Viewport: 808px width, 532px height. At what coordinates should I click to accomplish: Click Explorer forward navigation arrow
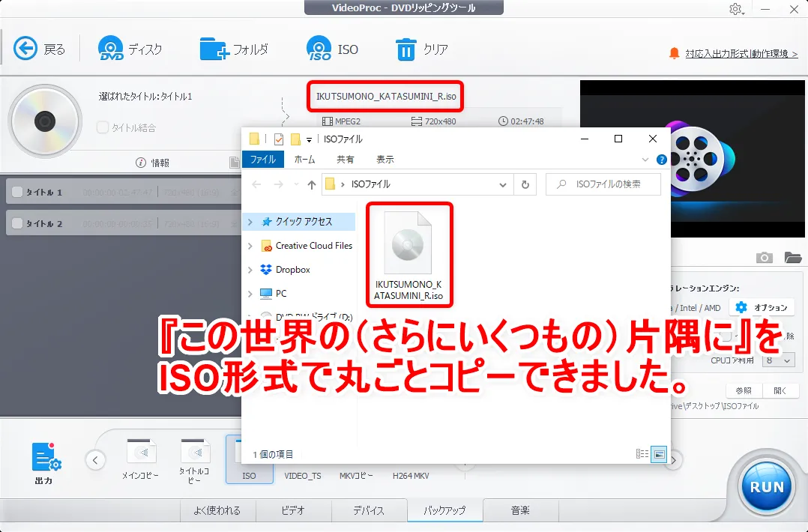point(278,184)
